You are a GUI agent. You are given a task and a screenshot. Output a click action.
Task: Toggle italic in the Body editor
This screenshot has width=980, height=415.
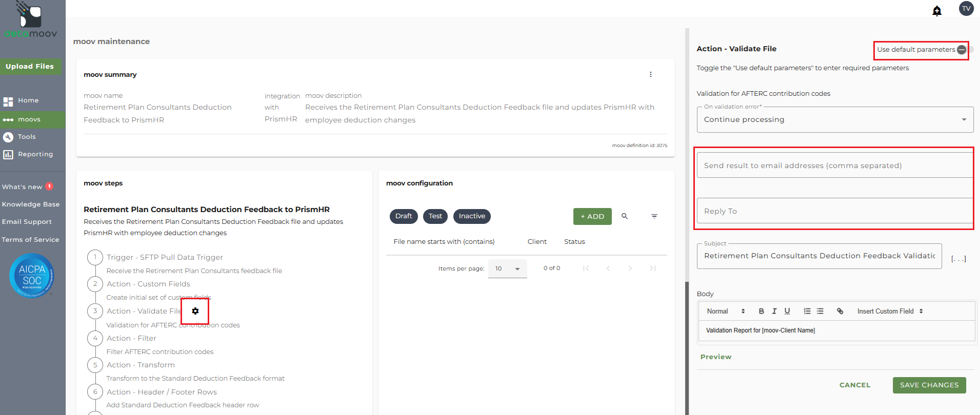774,311
